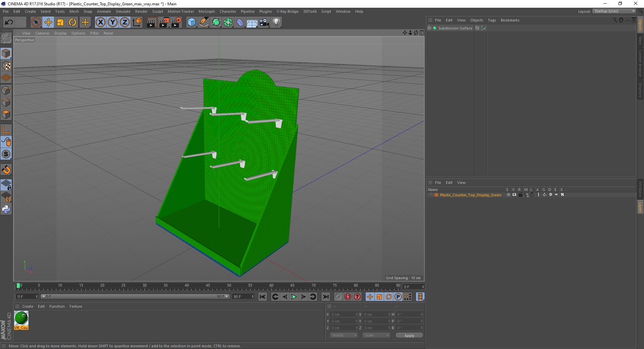Screen dimensions: 644x349
Task: Open the Layout dropdown Startup (User)
Action: pos(614,11)
